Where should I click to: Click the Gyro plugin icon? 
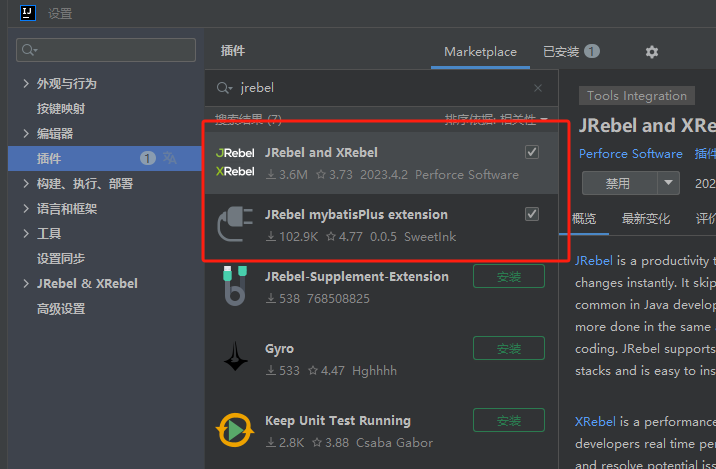[x=235, y=358]
